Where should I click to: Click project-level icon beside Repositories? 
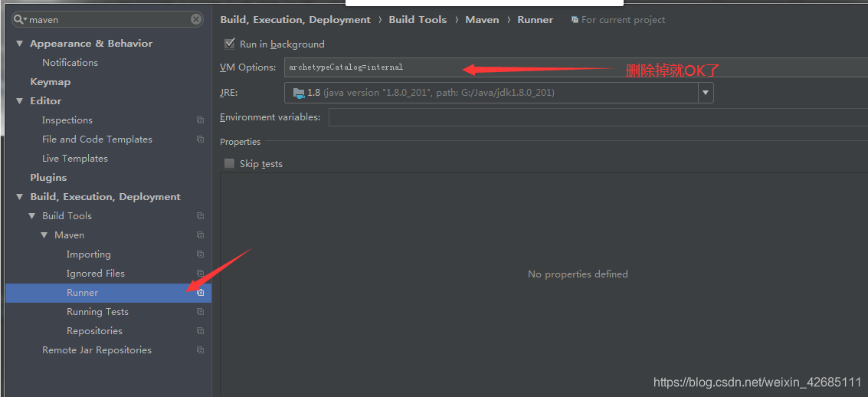(x=200, y=331)
